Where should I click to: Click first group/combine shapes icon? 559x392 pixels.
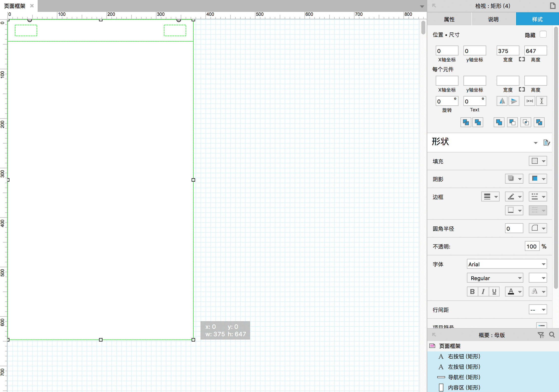pyautogui.click(x=466, y=122)
